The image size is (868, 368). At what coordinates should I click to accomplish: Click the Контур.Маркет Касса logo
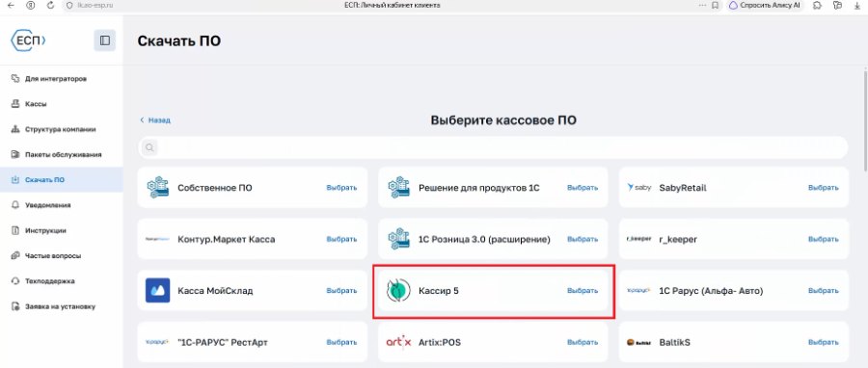(x=158, y=239)
